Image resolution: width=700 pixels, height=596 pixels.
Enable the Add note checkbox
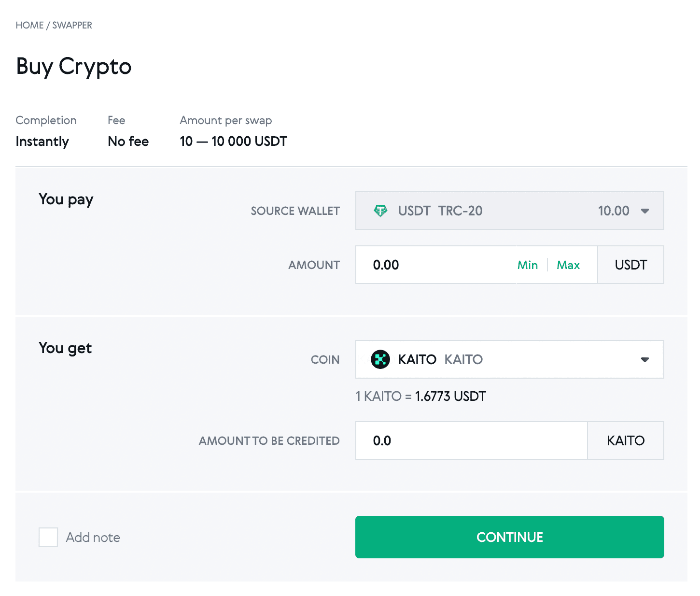[x=48, y=537]
